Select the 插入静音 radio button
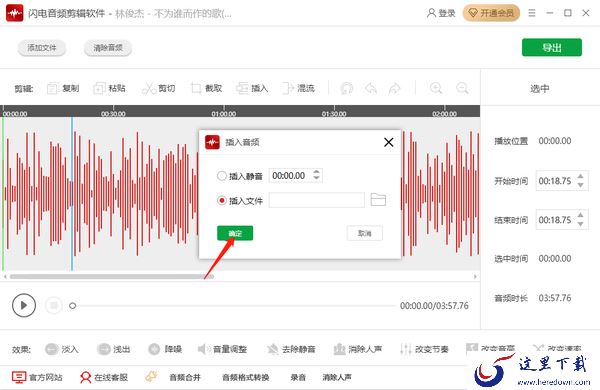 click(x=222, y=176)
